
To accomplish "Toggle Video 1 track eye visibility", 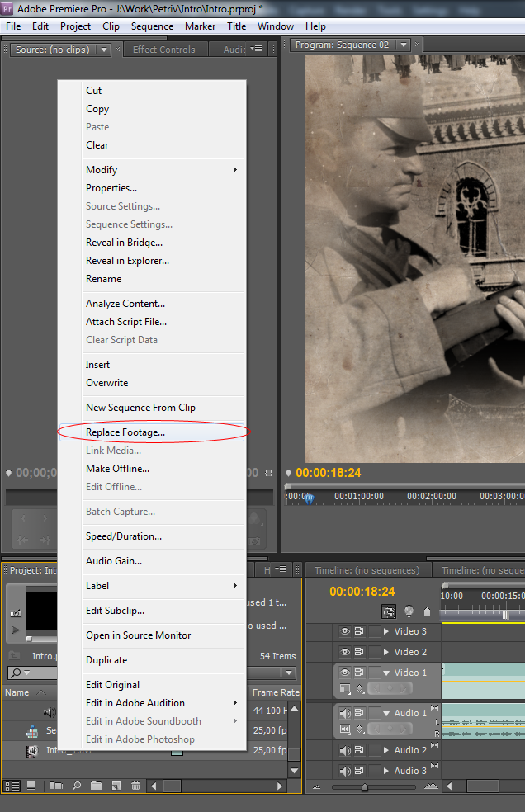I will [345, 673].
